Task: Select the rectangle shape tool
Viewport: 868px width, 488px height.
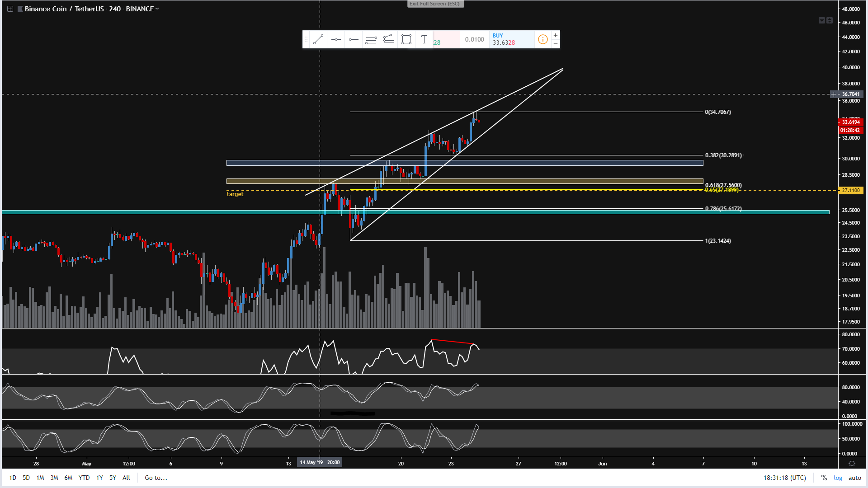Action: coord(406,39)
